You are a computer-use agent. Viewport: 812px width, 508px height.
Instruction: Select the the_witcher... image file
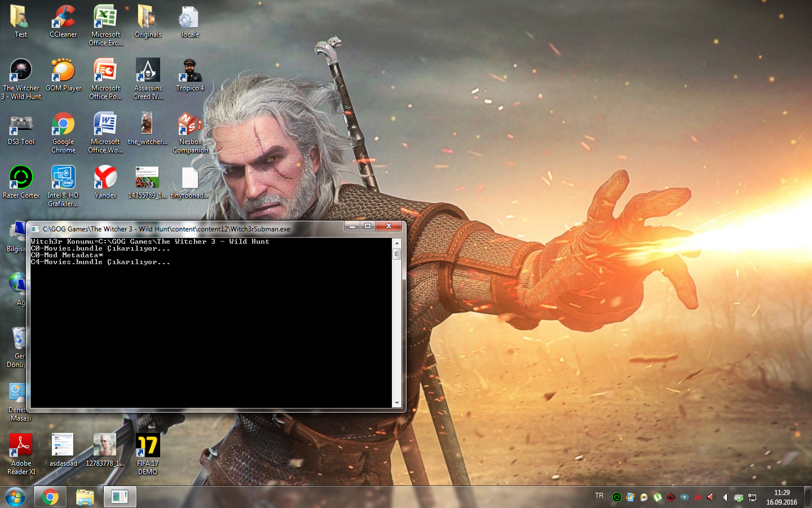pos(148,129)
